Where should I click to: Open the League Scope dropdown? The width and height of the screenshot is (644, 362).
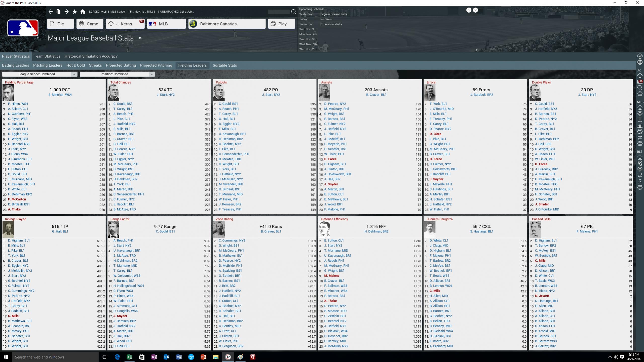pyautogui.click(x=40, y=74)
